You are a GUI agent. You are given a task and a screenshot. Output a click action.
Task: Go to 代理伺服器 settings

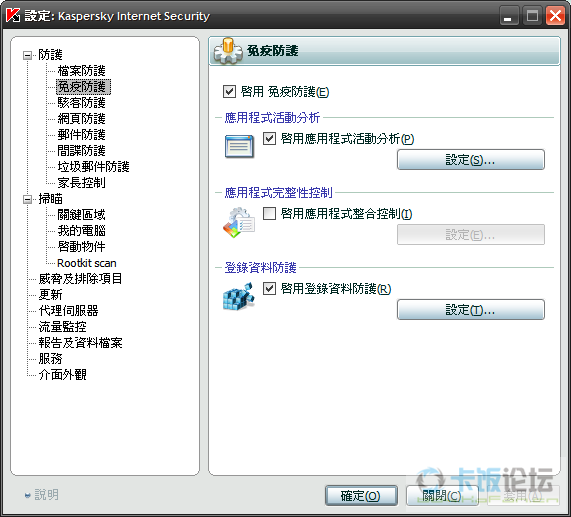[x=69, y=311]
